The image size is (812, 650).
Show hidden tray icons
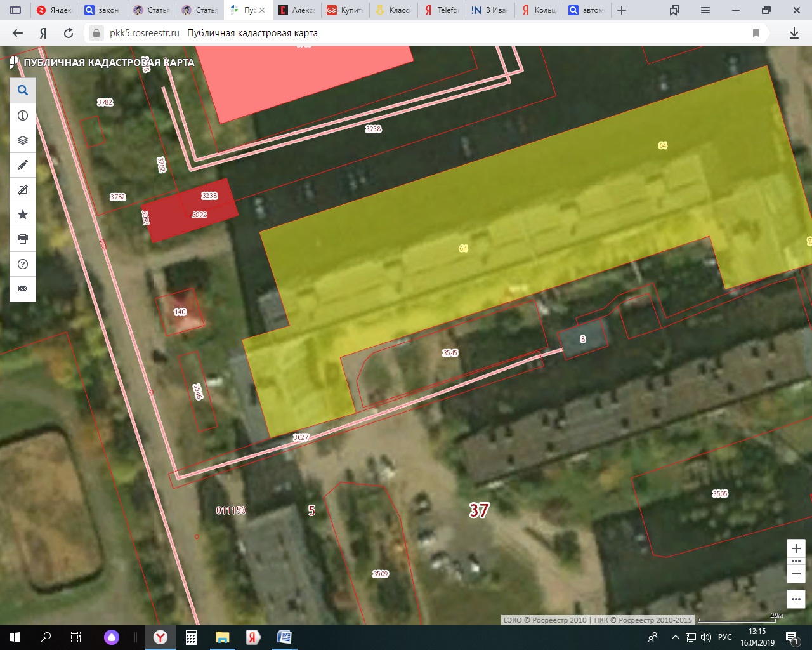point(675,637)
